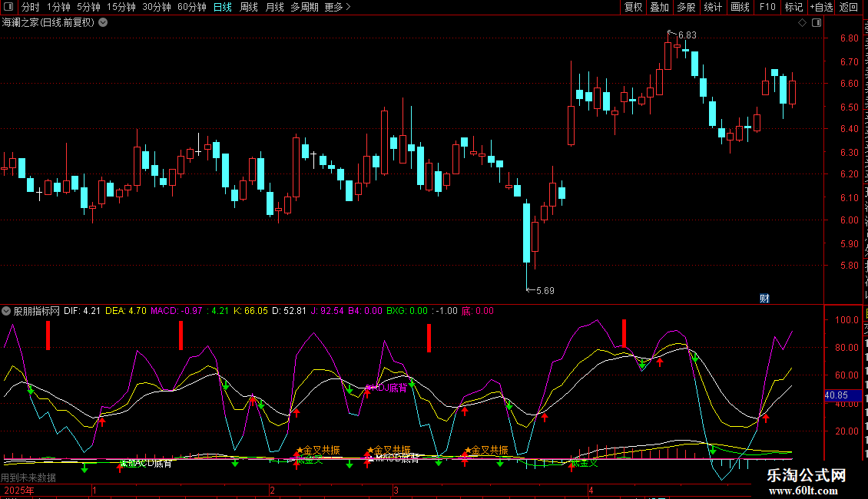Click the D: 52.81 value
Screen dimensions: 868x499
pos(289,311)
